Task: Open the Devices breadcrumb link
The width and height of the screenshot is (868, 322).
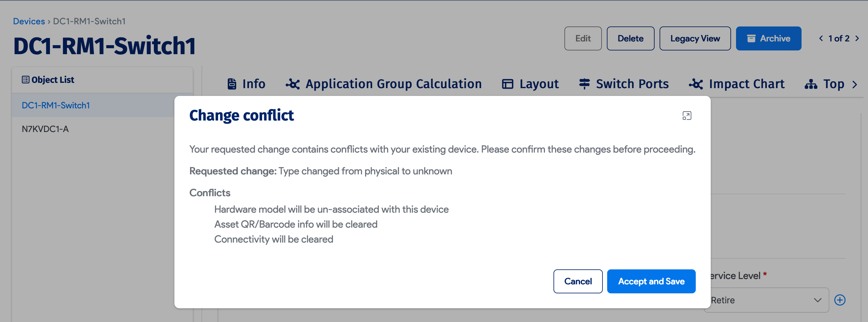Action: click(29, 21)
